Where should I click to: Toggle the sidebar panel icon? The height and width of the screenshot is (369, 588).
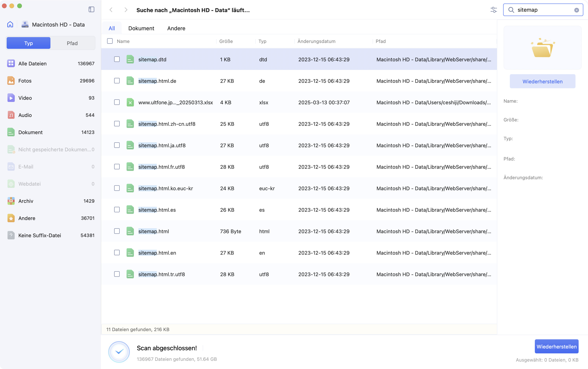[91, 10]
